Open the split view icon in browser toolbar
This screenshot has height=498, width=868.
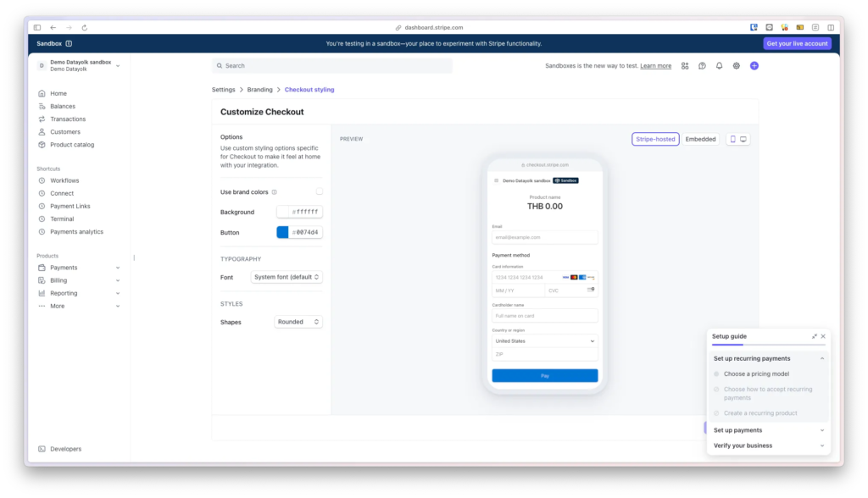[831, 27]
